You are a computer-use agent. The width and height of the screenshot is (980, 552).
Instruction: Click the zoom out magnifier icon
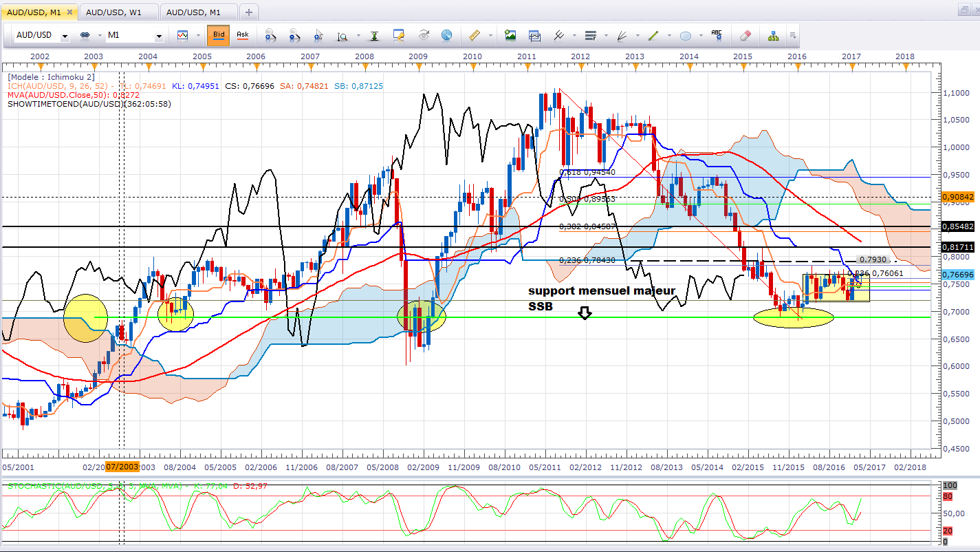click(294, 35)
